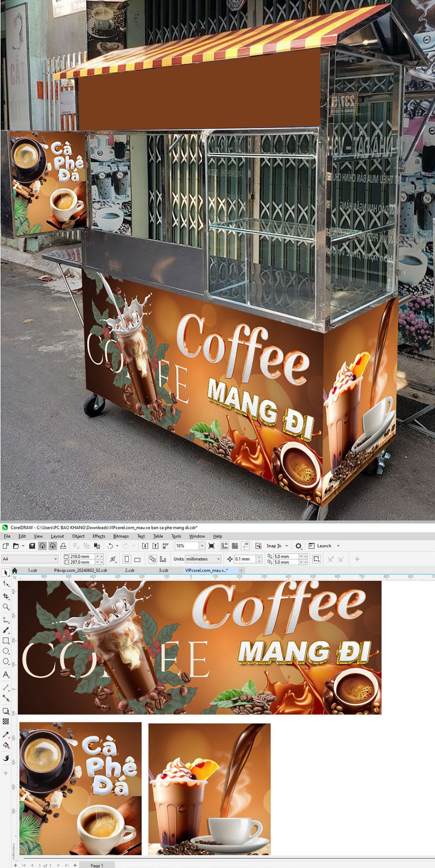Image resolution: width=435 pixels, height=868 pixels.
Task: Click the nudge distance 0.1 mm field
Action: tap(245, 559)
